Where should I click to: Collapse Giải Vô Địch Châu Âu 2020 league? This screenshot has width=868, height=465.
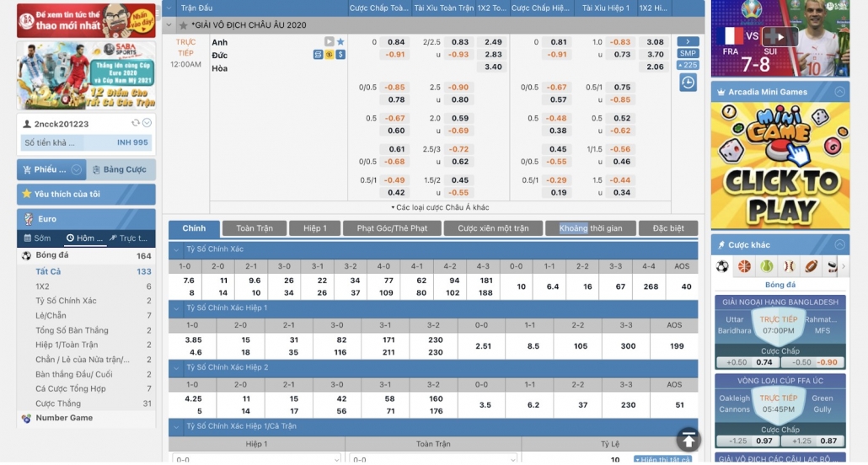click(169, 25)
